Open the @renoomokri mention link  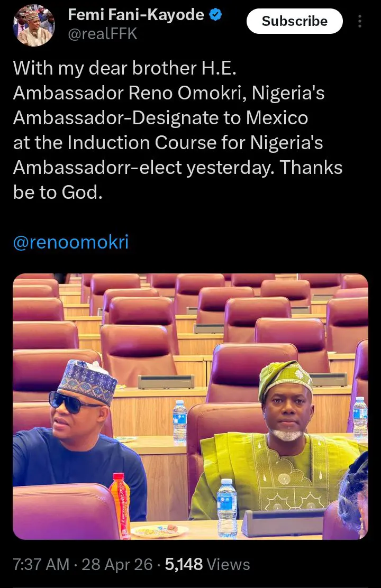70,242
